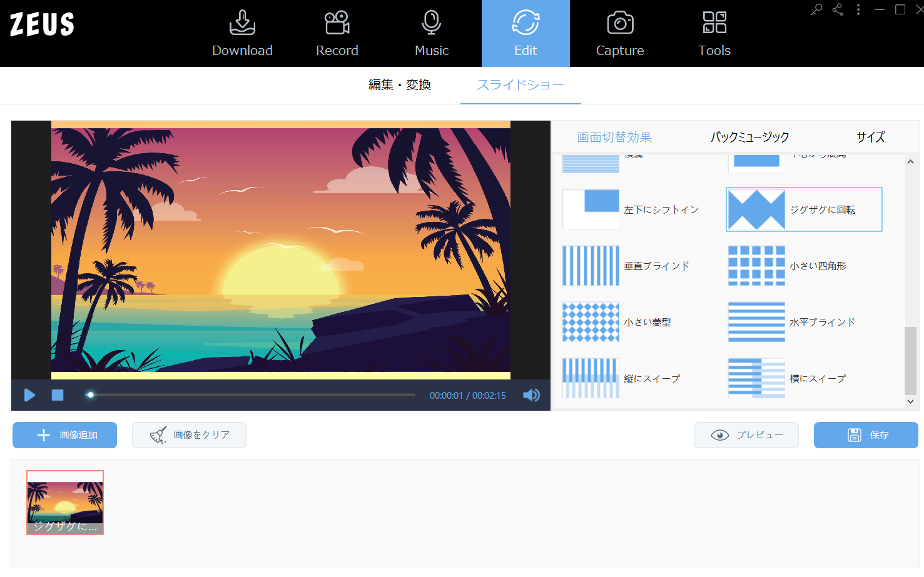The height and width of the screenshot is (577, 924).
Task: Open the Record section
Action: pos(337,34)
